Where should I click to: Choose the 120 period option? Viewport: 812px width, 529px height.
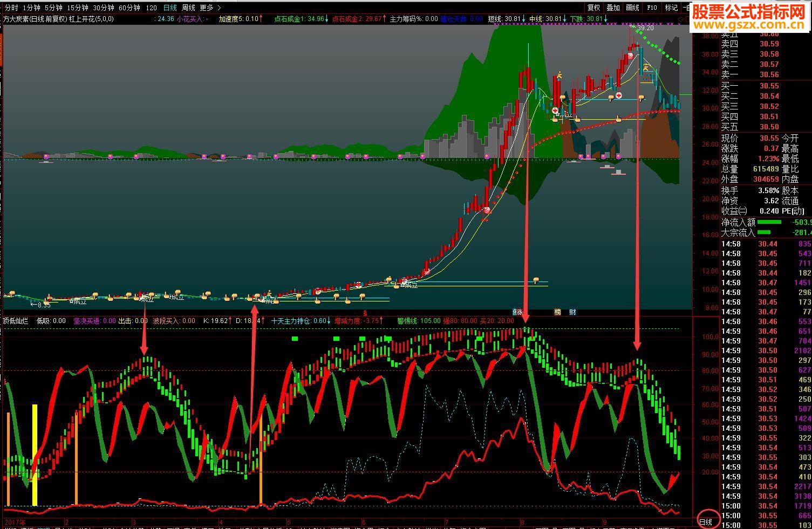click(x=152, y=8)
